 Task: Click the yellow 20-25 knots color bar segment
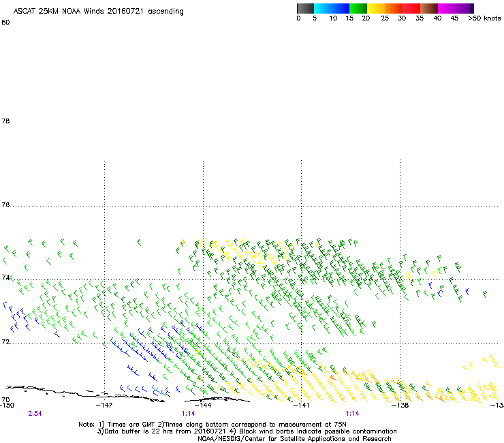pyautogui.click(x=376, y=8)
